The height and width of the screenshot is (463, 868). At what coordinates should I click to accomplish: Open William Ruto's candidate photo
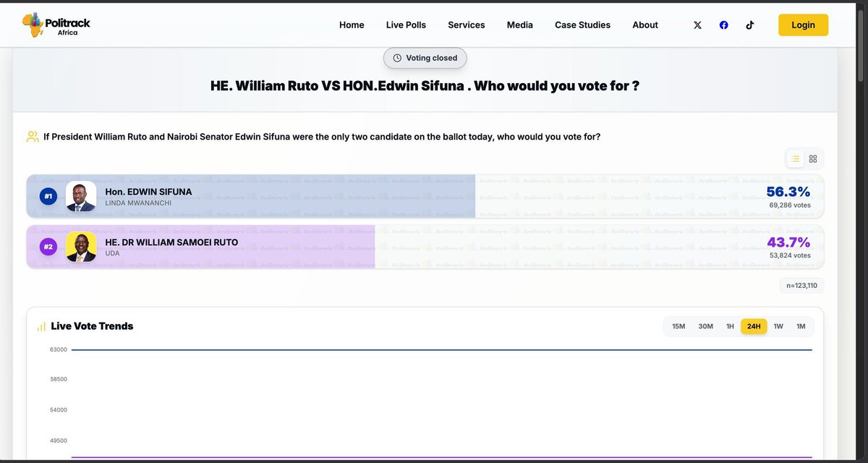(81, 247)
